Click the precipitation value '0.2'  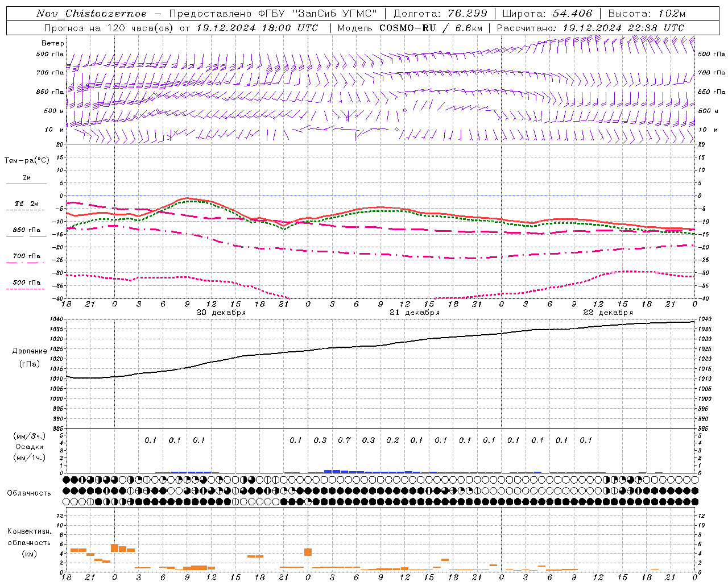pos(392,440)
